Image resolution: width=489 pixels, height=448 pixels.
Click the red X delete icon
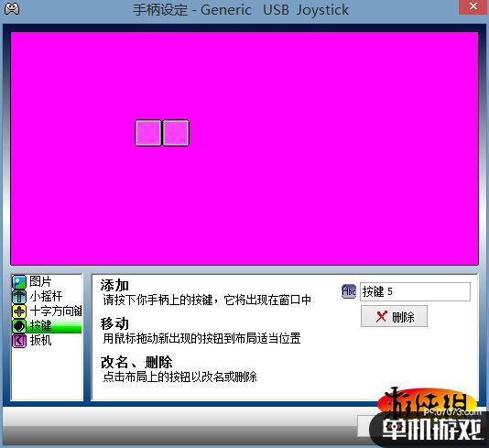click(382, 317)
